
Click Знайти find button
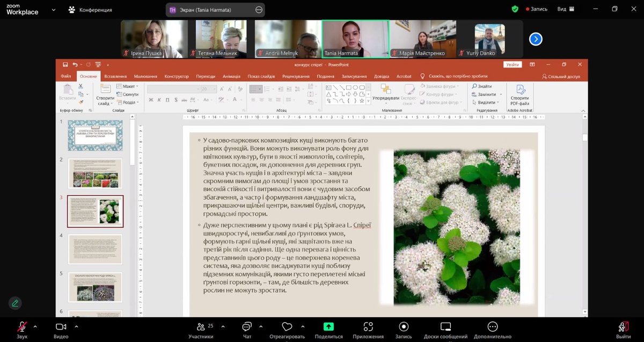tap(481, 86)
